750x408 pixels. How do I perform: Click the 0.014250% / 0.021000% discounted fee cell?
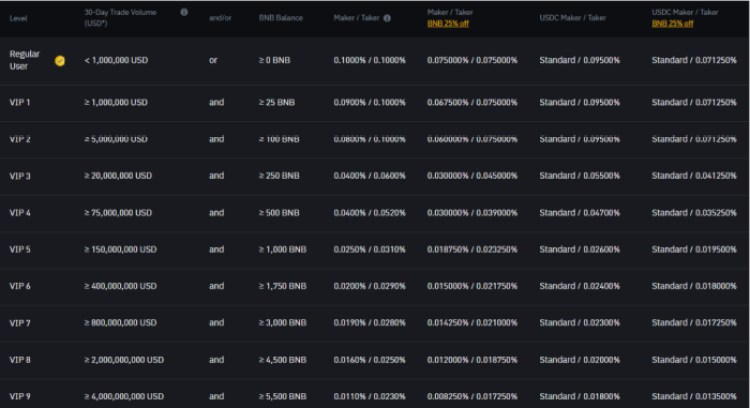click(x=472, y=323)
